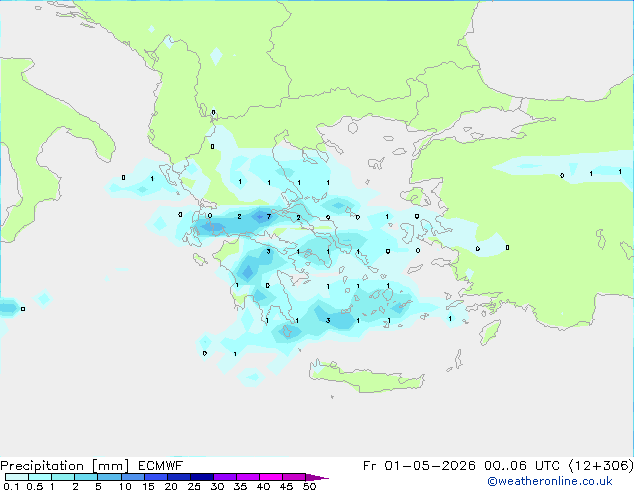
Task: Click the 15–20 mm blue legend swatch
Action: [x=156, y=477]
